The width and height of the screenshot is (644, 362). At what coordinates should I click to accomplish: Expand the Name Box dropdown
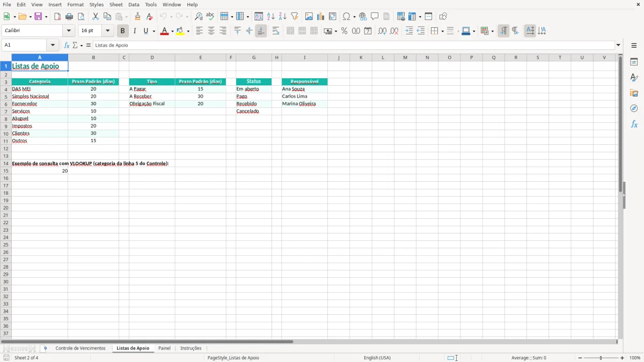(53, 46)
